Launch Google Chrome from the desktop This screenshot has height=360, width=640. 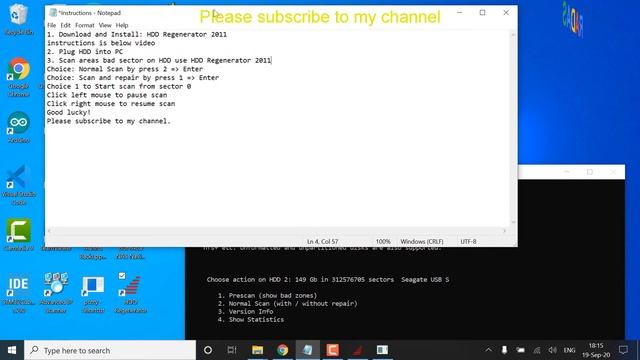tap(18, 76)
